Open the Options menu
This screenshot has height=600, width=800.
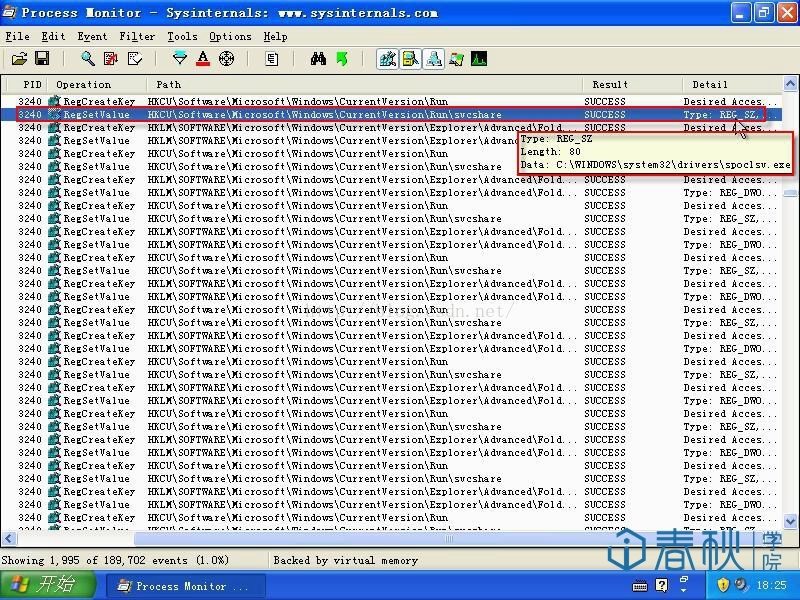(230, 36)
